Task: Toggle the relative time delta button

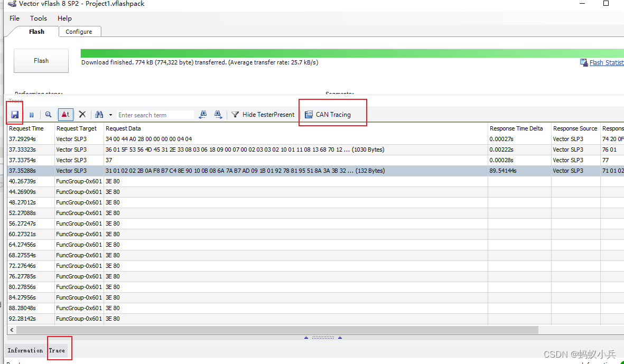Action: click(66, 115)
